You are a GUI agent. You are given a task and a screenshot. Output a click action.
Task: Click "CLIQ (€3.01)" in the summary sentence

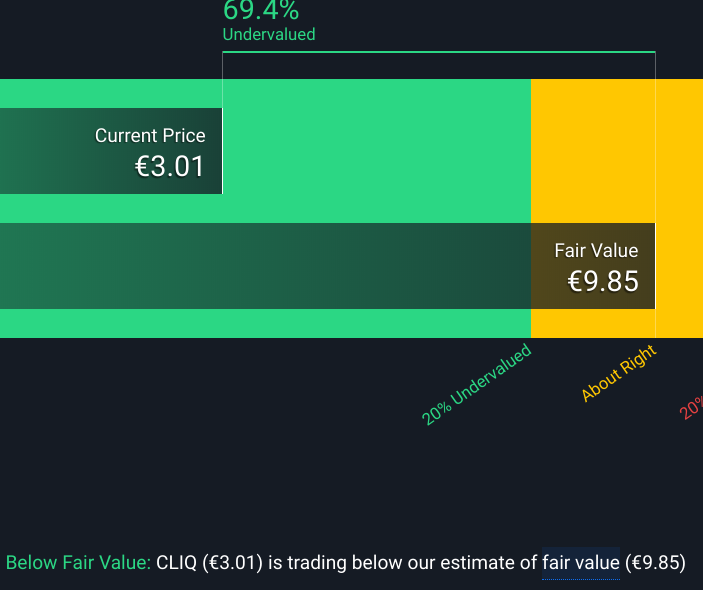coord(209,563)
